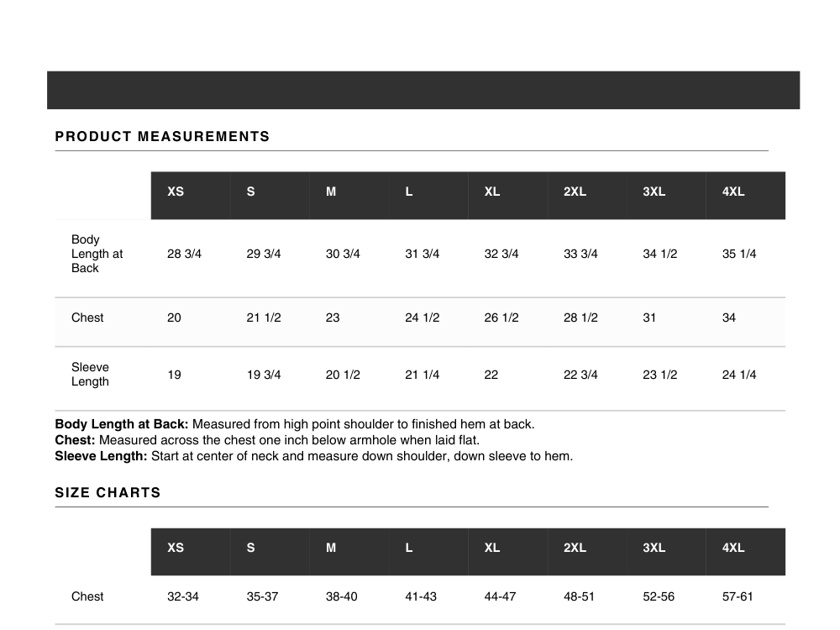
Task: Click the dark banner bar at top
Action: pos(423,90)
